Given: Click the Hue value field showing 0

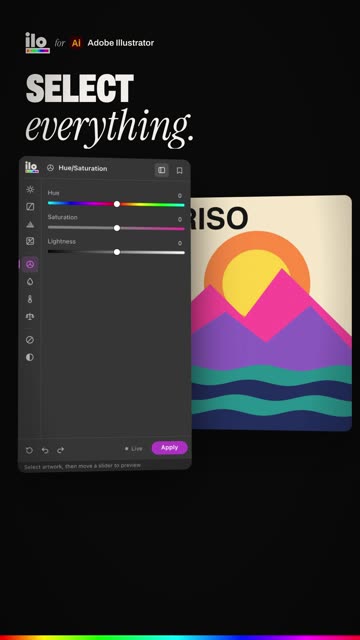Looking at the screenshot, I should coord(180,196).
